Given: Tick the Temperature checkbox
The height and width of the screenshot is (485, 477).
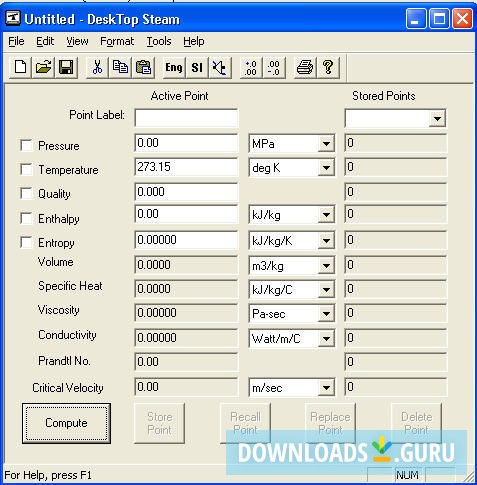Looking at the screenshot, I should point(26,169).
